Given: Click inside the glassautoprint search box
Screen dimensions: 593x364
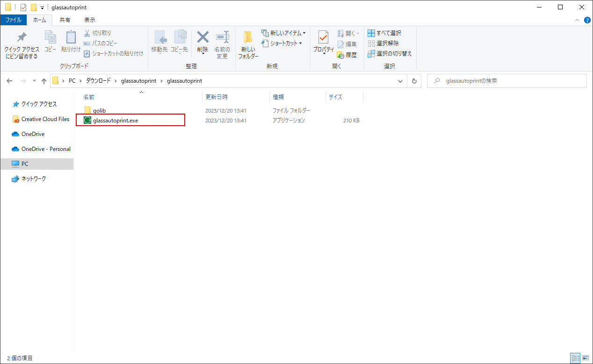Looking at the screenshot, I should click(x=505, y=80).
